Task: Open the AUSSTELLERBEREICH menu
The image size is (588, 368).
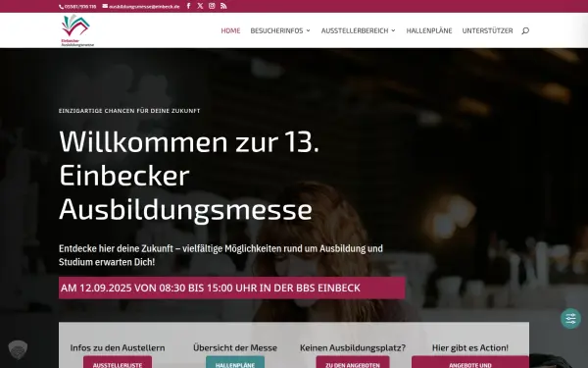Action: point(355,30)
